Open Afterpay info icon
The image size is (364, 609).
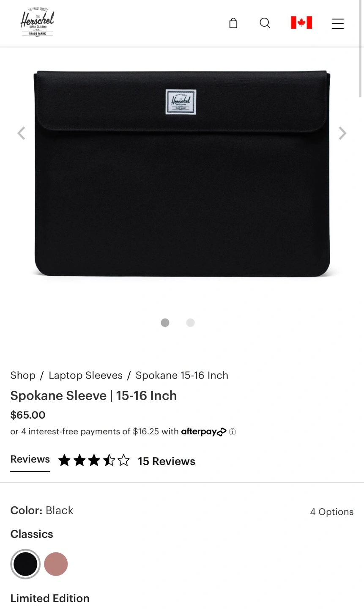pyautogui.click(x=233, y=432)
